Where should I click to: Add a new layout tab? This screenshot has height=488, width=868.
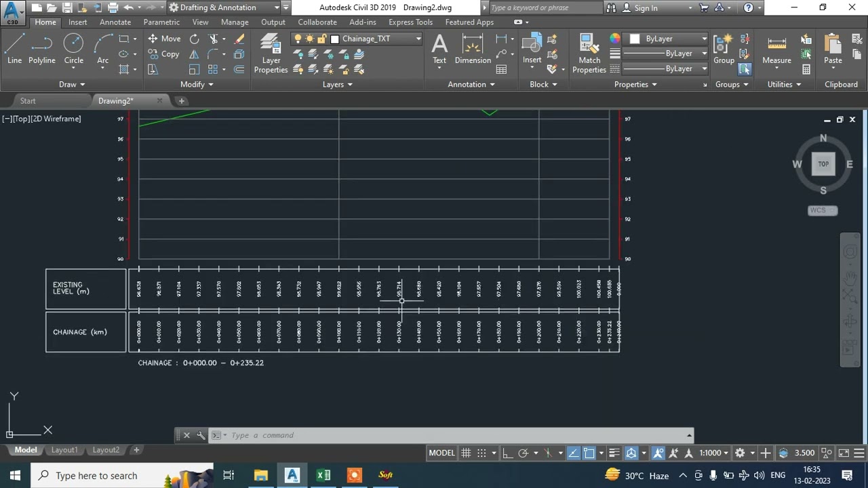136,450
